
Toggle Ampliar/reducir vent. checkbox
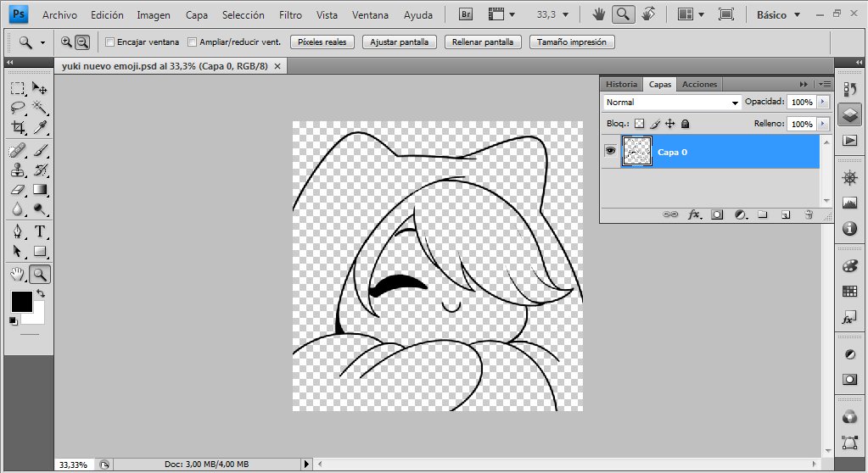(192, 42)
